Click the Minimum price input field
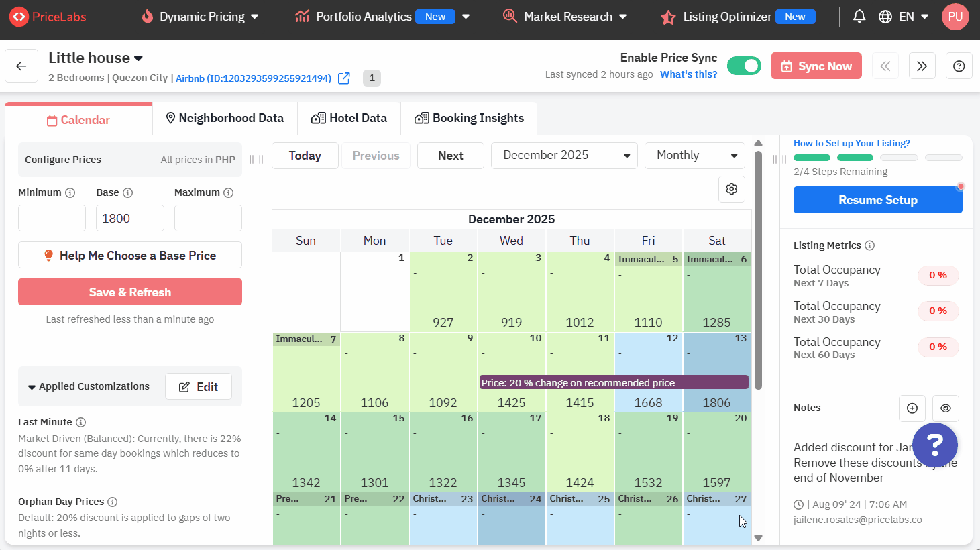This screenshot has width=980, height=550. pos(52,219)
